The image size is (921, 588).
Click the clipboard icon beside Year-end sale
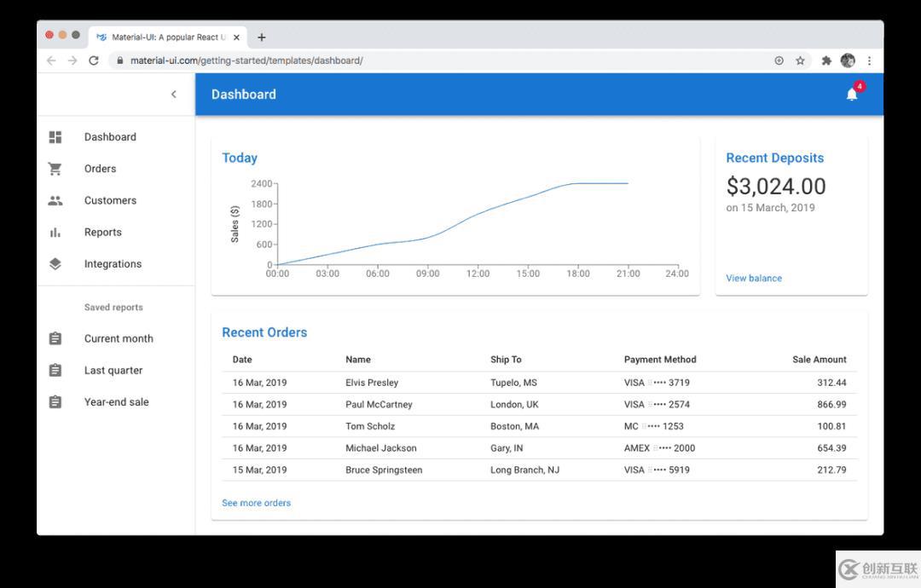click(55, 402)
